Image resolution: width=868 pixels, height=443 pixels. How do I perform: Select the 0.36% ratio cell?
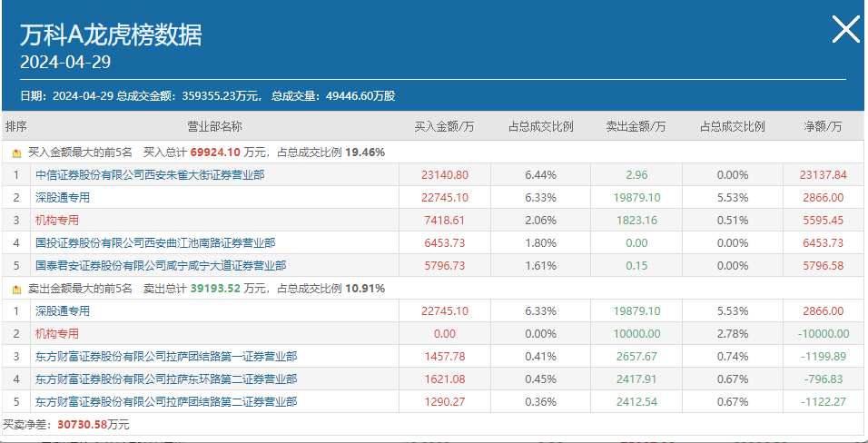click(541, 402)
